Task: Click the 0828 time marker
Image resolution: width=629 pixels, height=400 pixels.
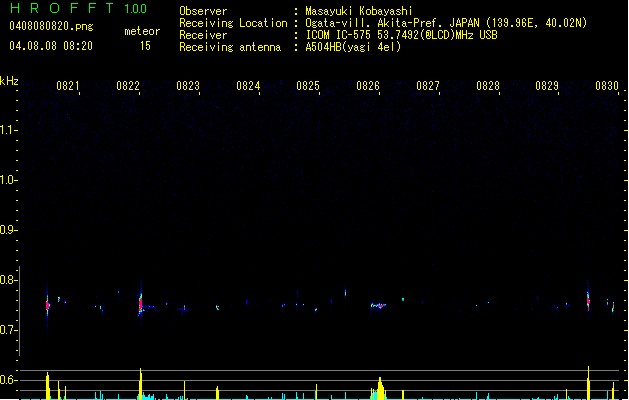Action: (488, 86)
